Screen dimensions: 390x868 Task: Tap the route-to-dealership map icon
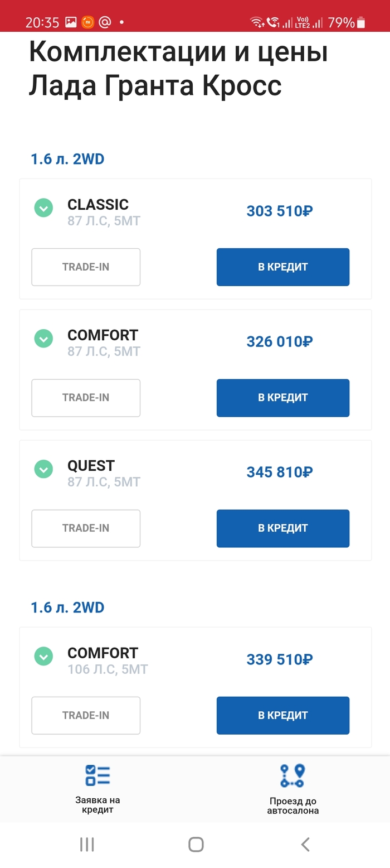[x=292, y=775]
